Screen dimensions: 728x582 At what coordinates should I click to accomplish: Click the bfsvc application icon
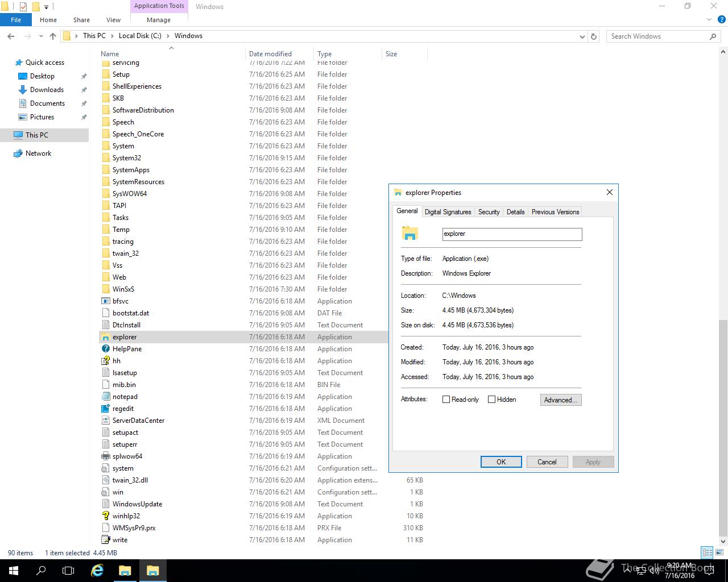pyautogui.click(x=105, y=301)
